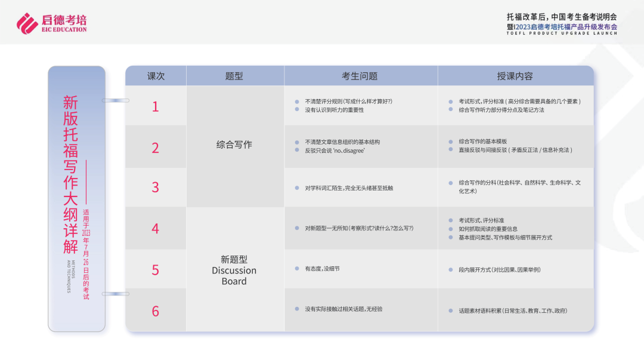The image size is (644, 363).
Task: Click the bullet beside 综合写作的基本模板
Action: coord(450,141)
